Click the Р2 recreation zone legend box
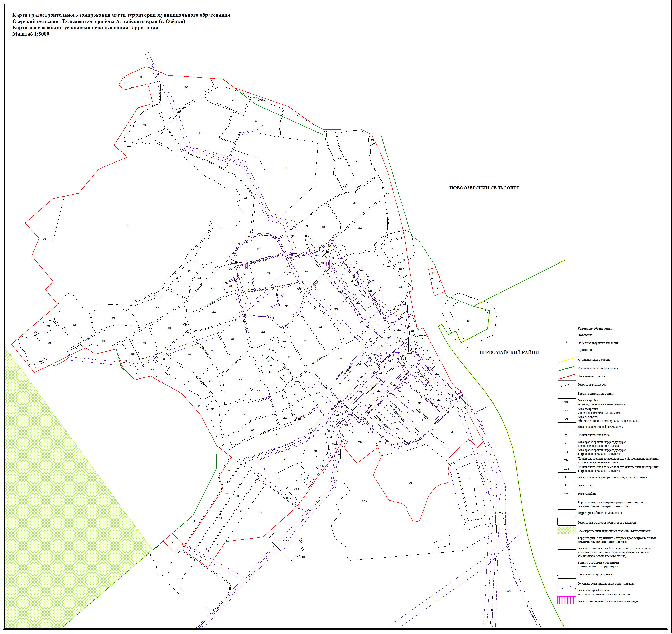This screenshot has width=672, height=634. point(566,485)
